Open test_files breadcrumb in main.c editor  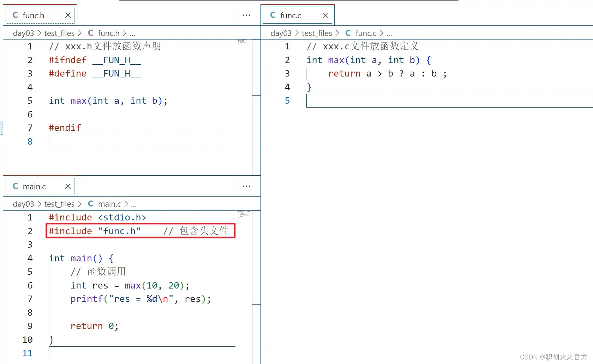(x=59, y=204)
